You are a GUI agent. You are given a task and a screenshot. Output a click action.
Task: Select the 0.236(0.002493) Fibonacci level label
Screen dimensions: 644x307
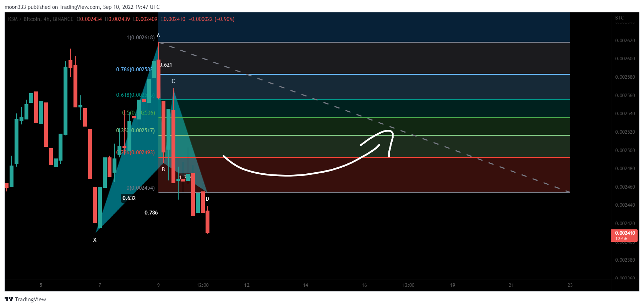coord(135,152)
